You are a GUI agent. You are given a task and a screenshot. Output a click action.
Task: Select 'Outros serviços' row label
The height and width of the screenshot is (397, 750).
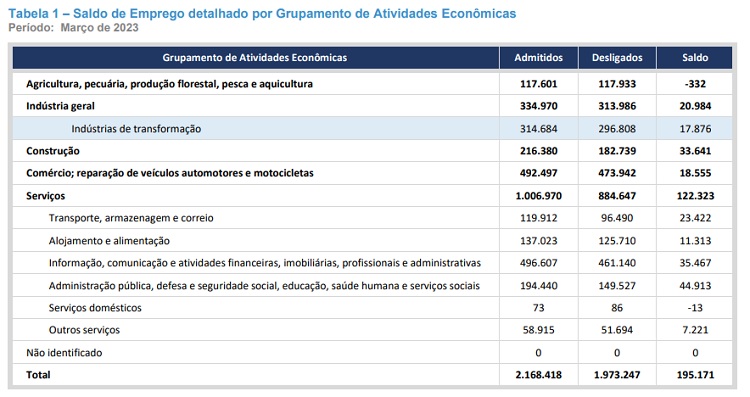(x=84, y=330)
